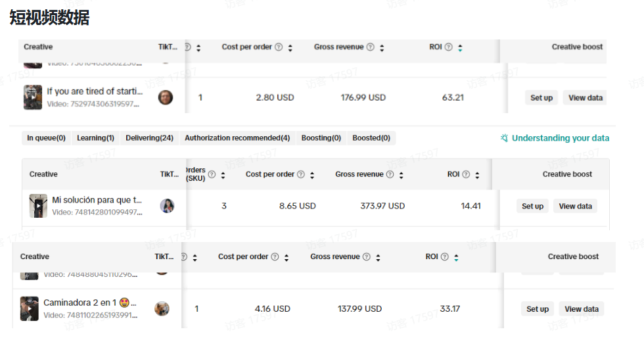Viewport: 644px width, 344px height.
Task: Click the info icon beside top ROI header
Action: pos(449,47)
